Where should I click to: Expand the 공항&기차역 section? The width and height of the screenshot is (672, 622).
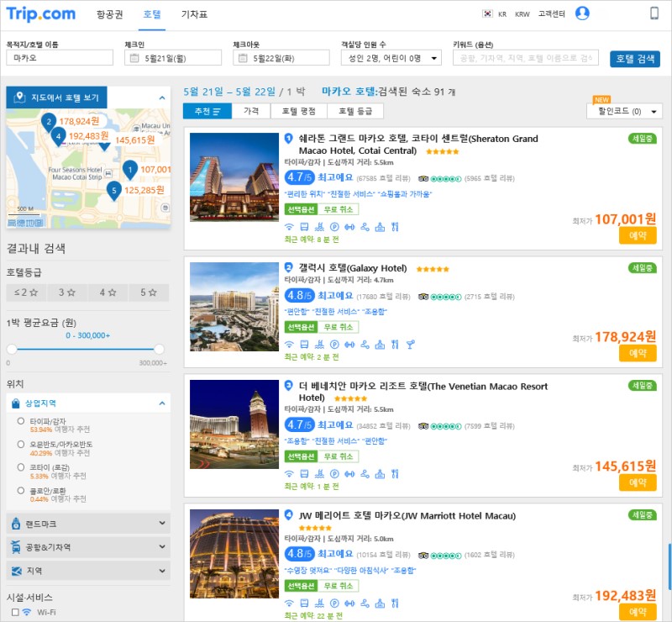click(x=88, y=547)
